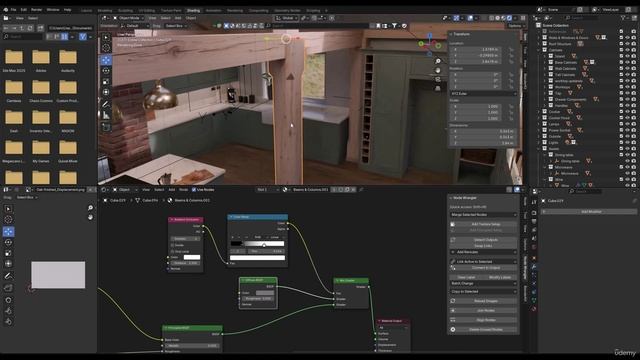Open the Add menu in node editor header

172,190
